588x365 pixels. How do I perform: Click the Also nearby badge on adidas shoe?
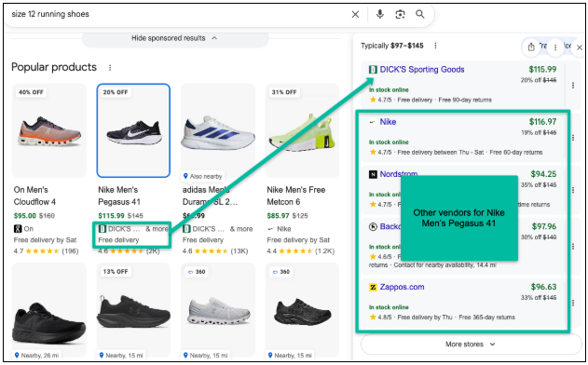click(202, 176)
